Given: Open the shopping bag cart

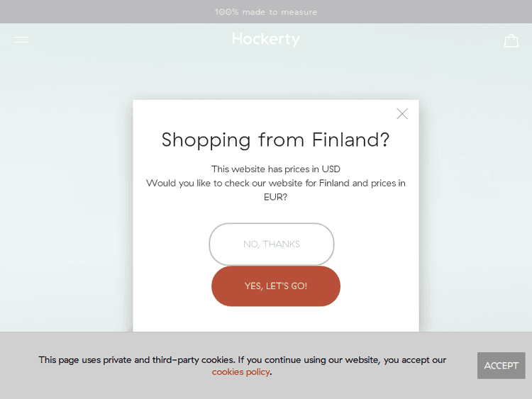Looking at the screenshot, I should 511,40.
